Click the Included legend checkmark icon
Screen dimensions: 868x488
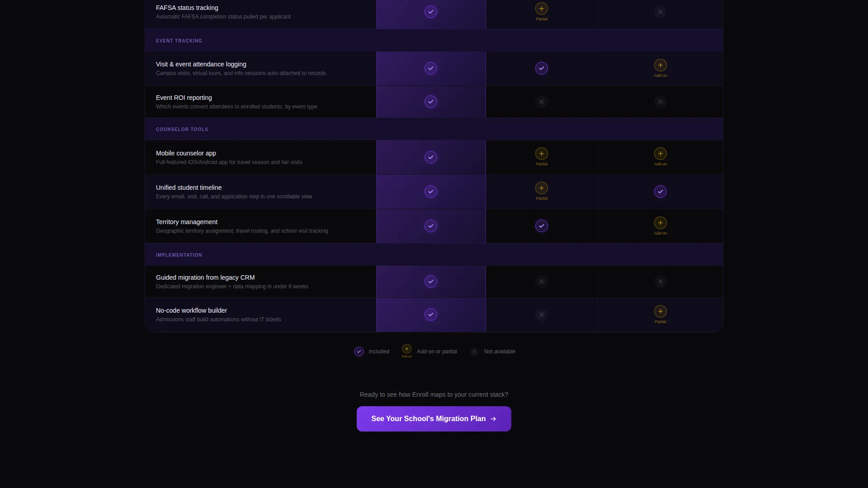pos(359,352)
